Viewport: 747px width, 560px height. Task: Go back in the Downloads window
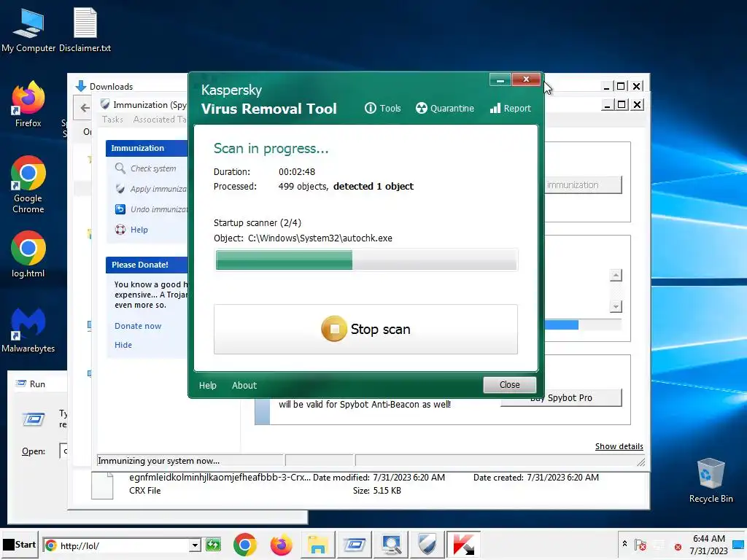tap(85, 108)
